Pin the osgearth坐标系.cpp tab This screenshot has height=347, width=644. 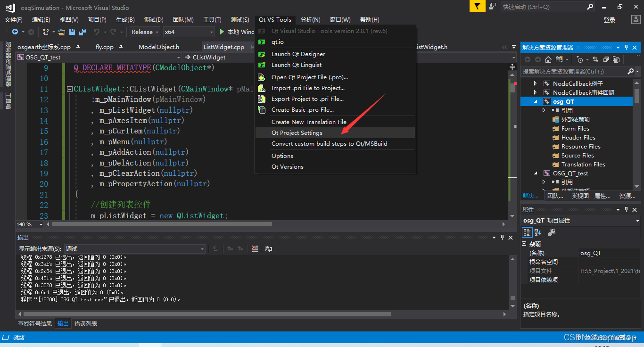[78, 47]
